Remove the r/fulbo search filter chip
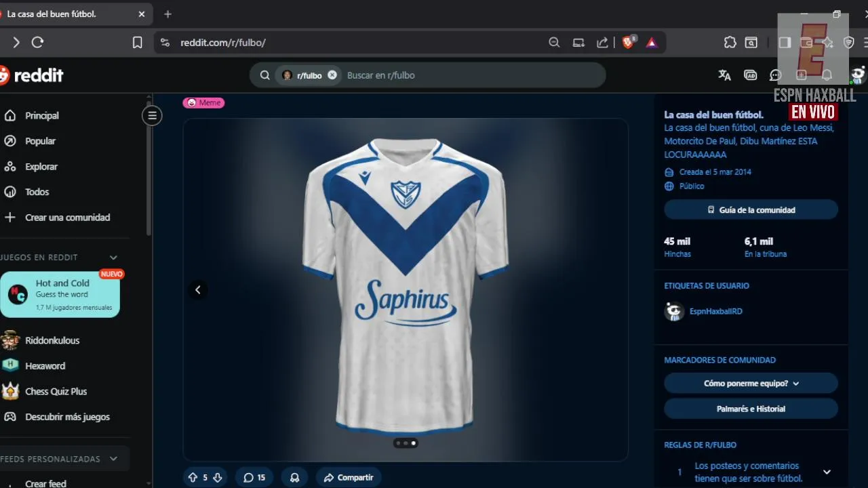 (x=332, y=75)
